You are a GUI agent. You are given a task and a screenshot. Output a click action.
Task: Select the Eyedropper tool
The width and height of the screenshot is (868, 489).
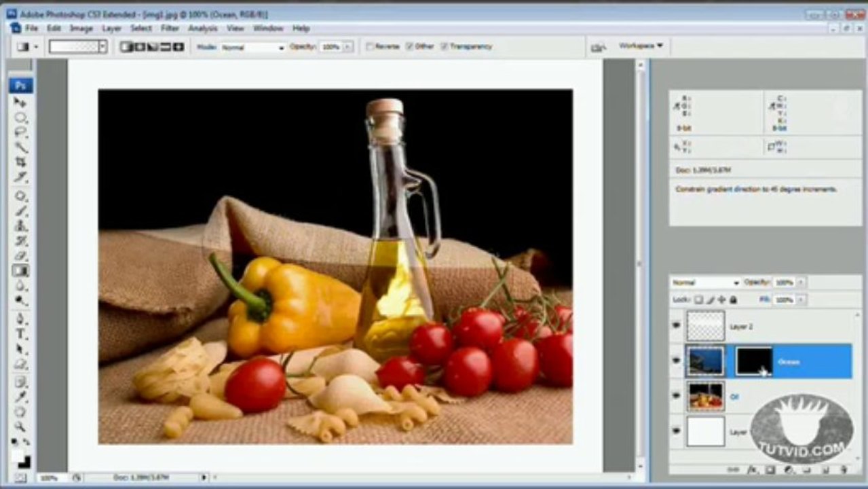[21, 397]
